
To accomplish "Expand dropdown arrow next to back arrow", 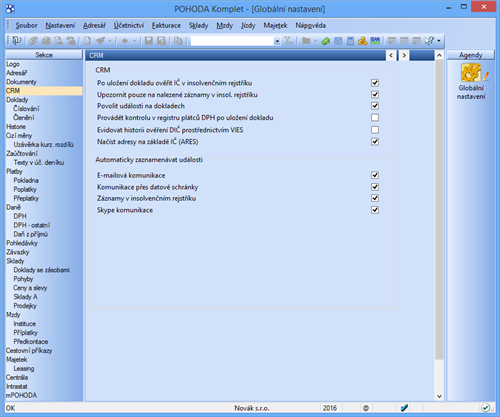I will [134, 41].
